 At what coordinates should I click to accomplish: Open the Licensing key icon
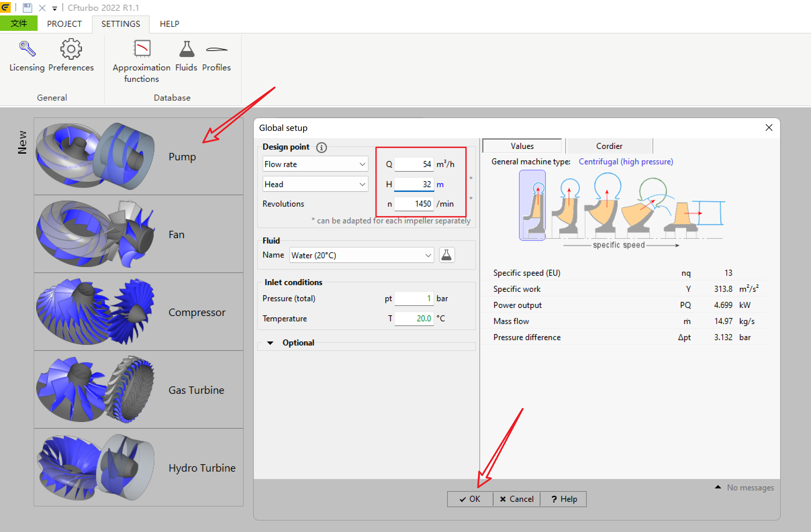(27, 49)
